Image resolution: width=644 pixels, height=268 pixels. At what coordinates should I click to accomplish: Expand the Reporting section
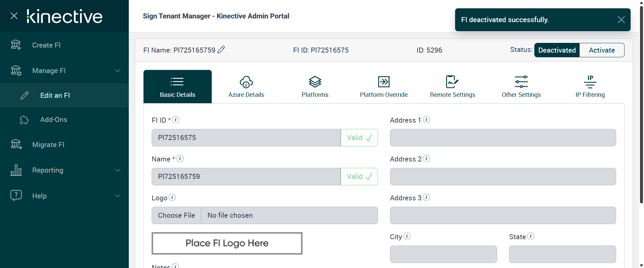tap(118, 170)
